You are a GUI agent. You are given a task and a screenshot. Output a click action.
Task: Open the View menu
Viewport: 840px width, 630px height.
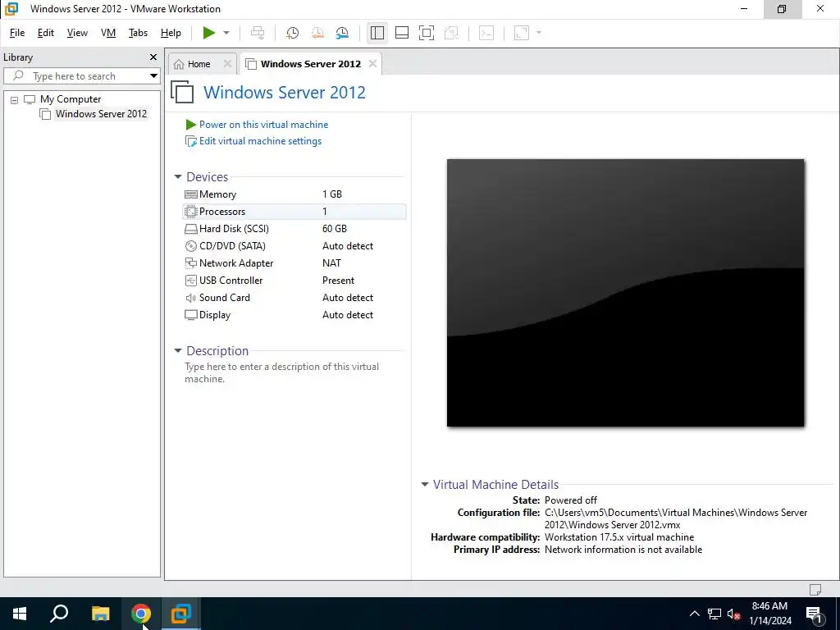click(77, 33)
